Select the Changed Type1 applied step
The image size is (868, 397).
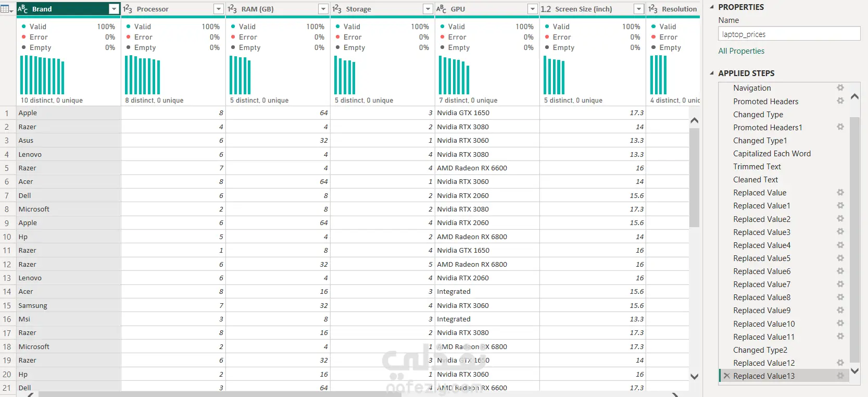click(x=760, y=141)
